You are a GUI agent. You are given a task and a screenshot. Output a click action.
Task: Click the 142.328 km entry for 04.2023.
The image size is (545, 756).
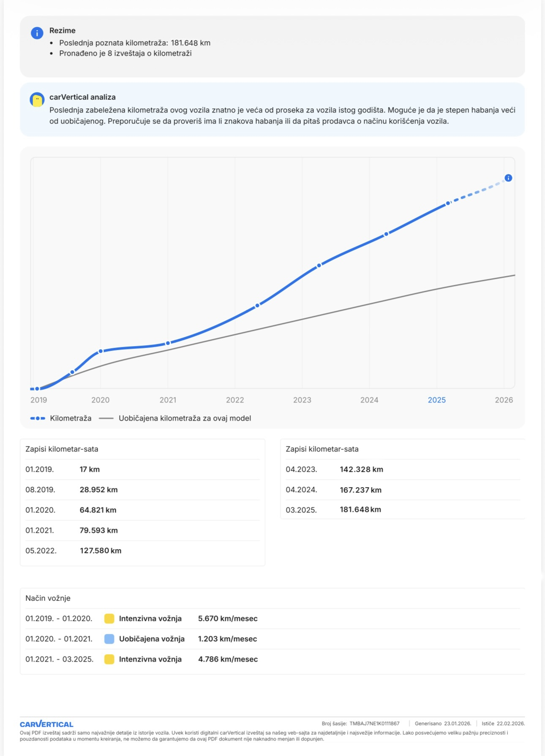click(x=361, y=469)
